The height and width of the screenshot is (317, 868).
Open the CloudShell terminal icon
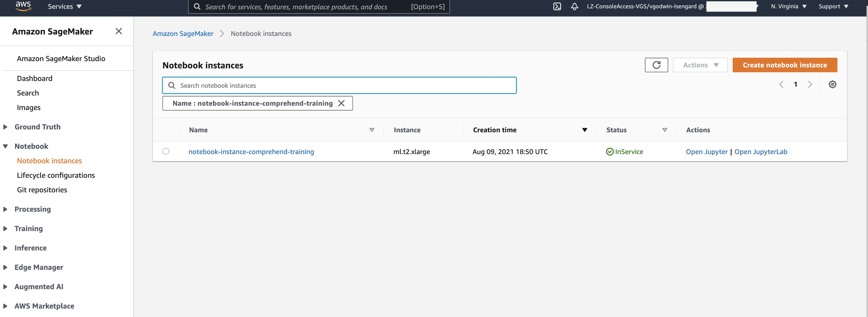557,6
